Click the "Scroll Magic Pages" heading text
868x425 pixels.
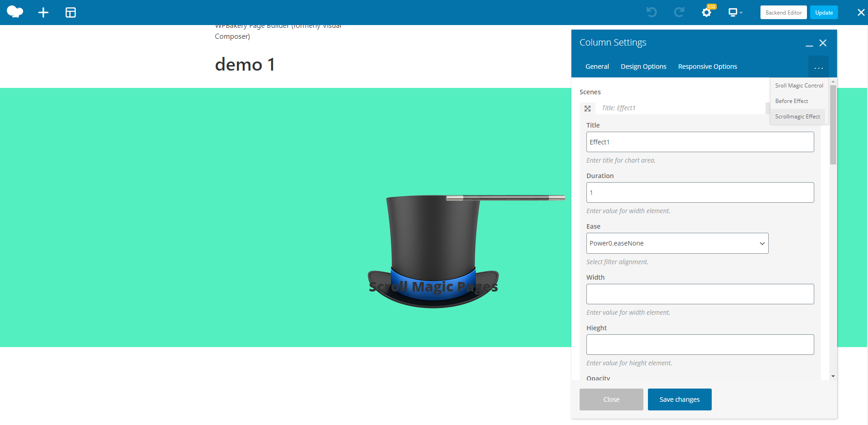click(x=433, y=287)
